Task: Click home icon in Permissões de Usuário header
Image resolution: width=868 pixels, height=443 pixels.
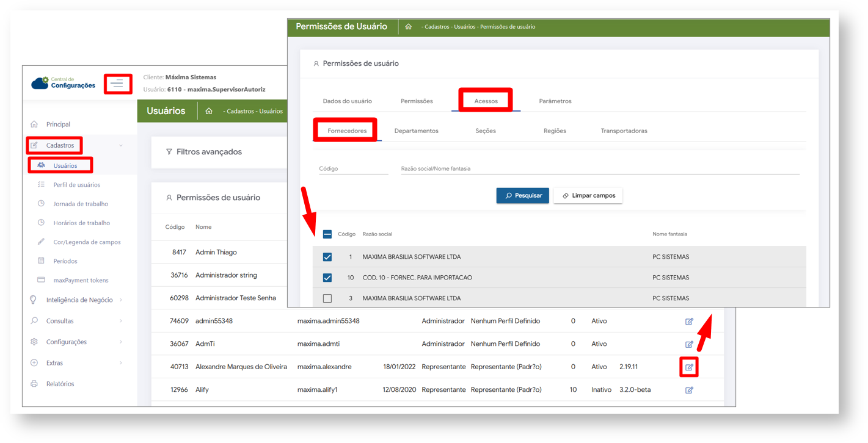Action: 408,27
